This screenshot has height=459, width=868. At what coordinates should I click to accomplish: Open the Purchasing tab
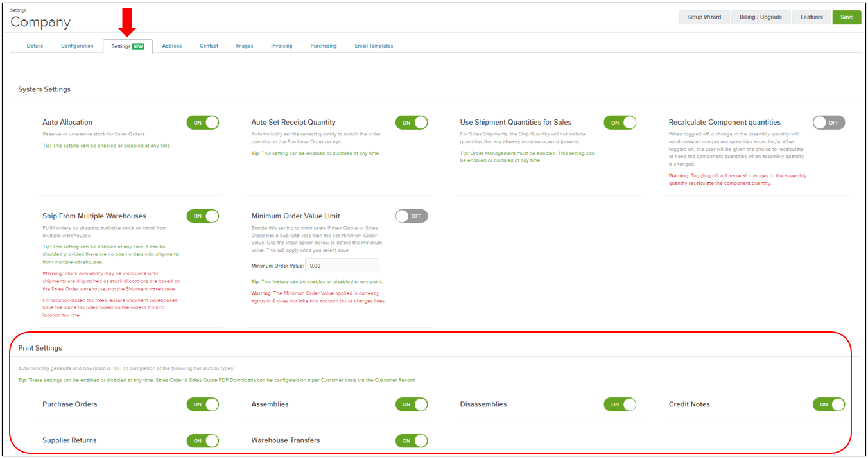[324, 46]
